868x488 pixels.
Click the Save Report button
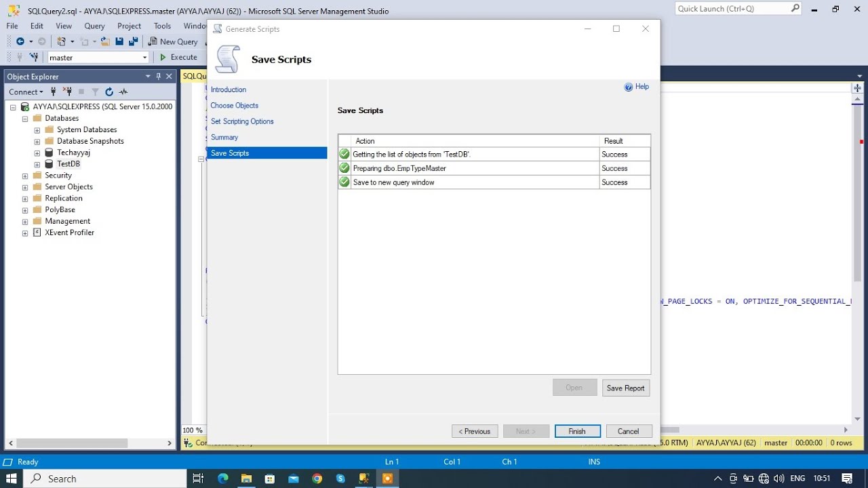(626, 388)
